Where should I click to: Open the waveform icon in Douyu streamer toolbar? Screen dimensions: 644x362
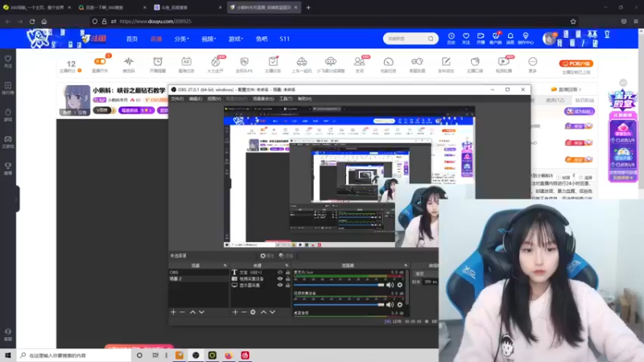pos(129,62)
